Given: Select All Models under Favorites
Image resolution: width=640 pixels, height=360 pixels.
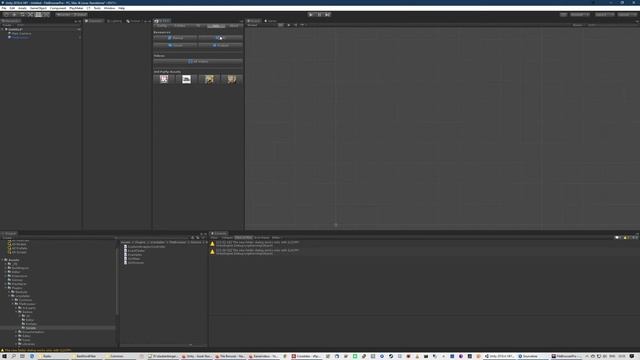Looking at the screenshot, I should (x=18, y=244).
